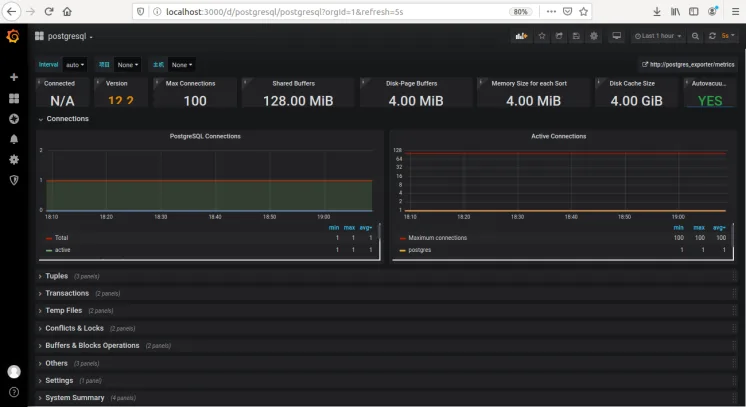746x407 pixels.
Task: Open the Create plus menu in sidebar
Action: [x=14, y=77]
